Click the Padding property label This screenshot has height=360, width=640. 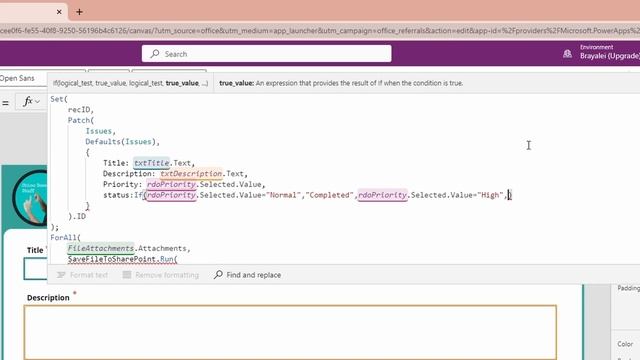click(629, 288)
